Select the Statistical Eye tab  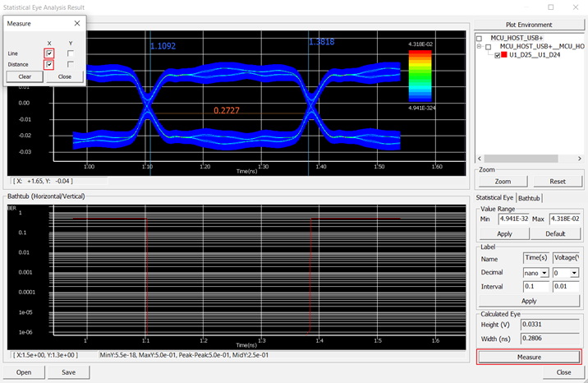click(x=495, y=198)
